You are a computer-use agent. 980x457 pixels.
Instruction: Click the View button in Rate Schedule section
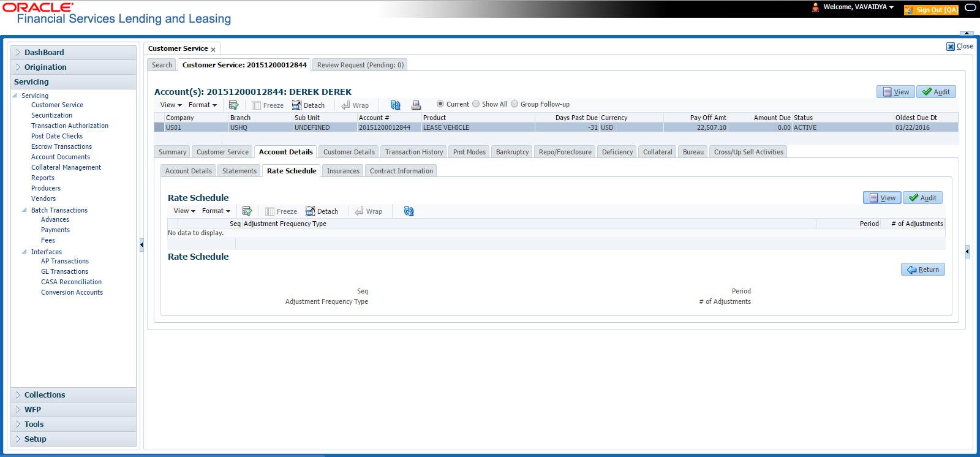882,198
